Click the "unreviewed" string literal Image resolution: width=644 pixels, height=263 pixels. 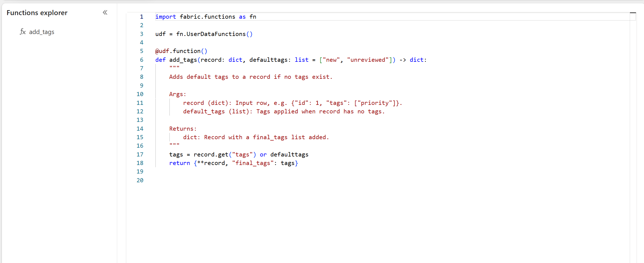pos(369,60)
